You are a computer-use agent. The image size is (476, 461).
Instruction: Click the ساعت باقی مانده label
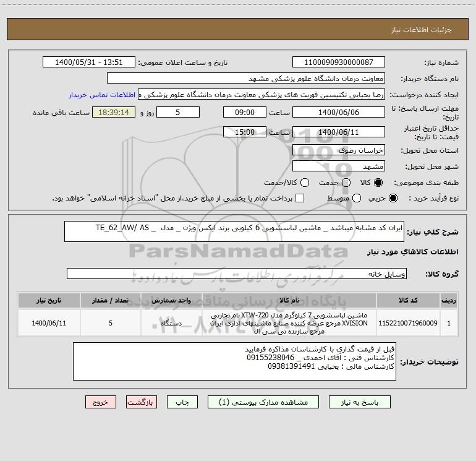click(x=61, y=113)
